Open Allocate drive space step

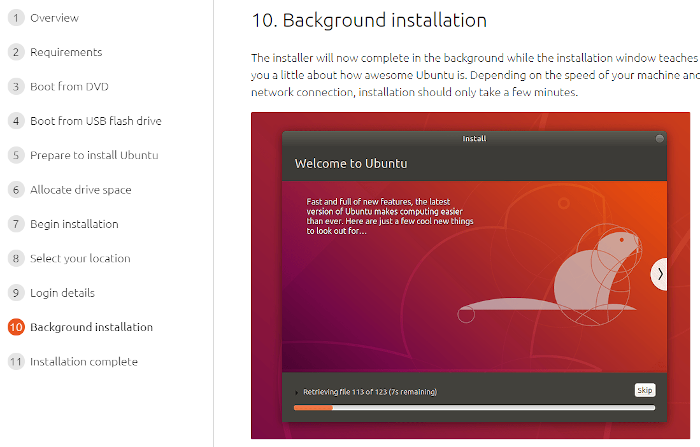click(x=80, y=190)
